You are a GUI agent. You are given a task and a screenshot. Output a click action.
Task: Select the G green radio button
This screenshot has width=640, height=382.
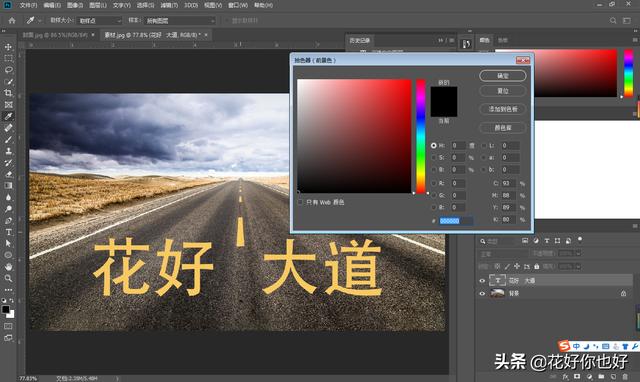[x=434, y=195]
